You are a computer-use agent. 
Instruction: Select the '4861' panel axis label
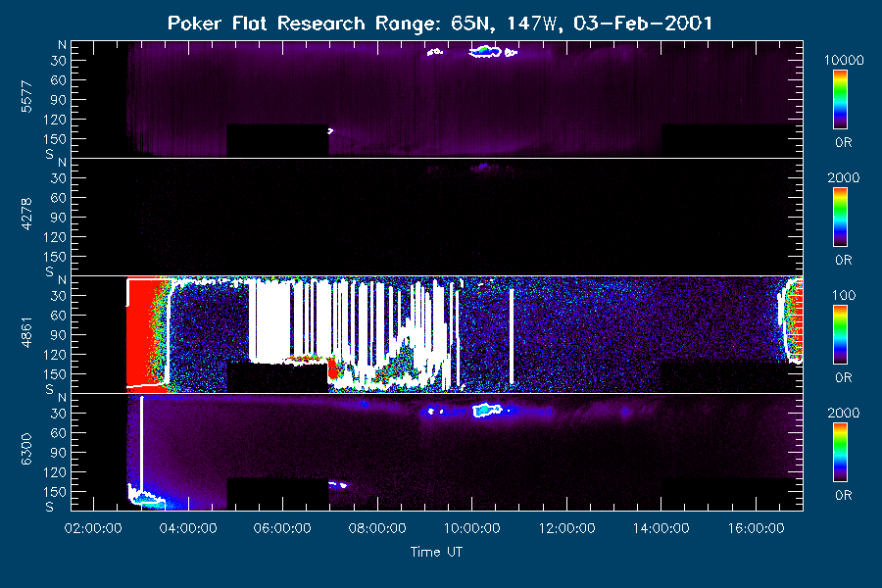pyautogui.click(x=26, y=332)
